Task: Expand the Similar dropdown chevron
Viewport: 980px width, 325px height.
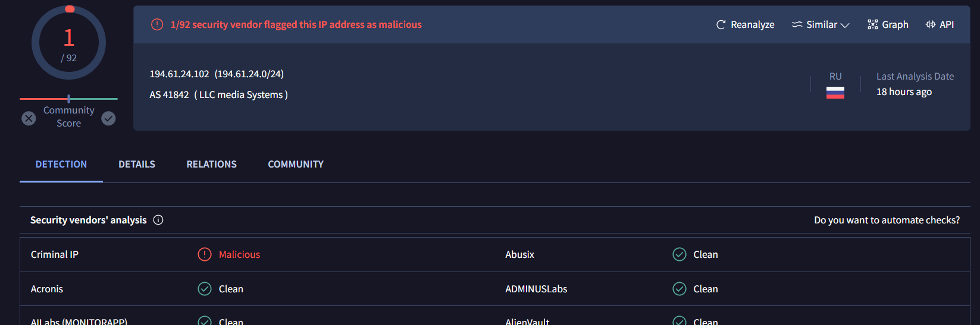Action: 845,25
